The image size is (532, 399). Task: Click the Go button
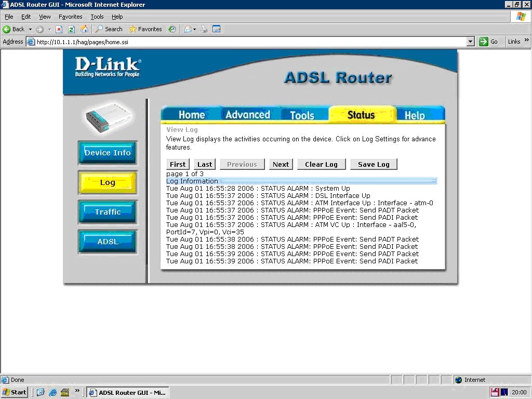tap(488, 42)
